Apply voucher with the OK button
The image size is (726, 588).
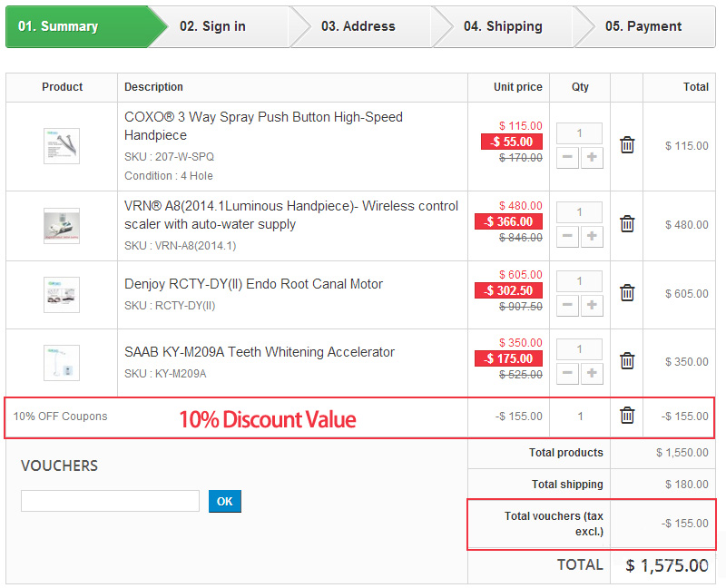point(224,502)
